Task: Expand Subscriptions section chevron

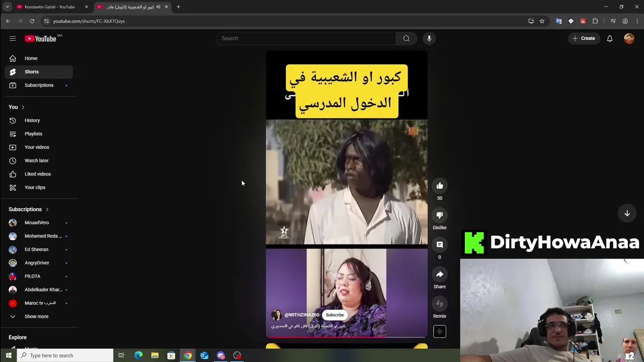Action: [x=47, y=209]
